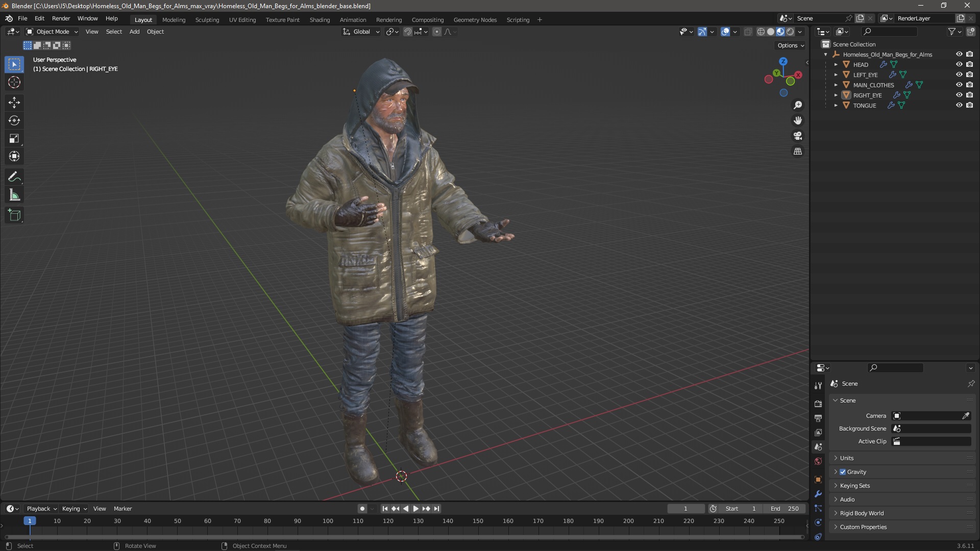Expand the HEAD object tree
The width and height of the screenshot is (980, 551).
[x=836, y=65]
